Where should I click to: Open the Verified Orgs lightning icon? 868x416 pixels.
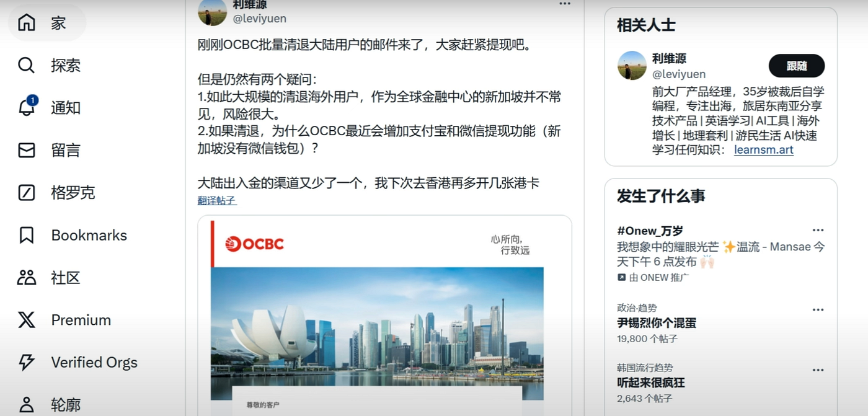tap(26, 362)
